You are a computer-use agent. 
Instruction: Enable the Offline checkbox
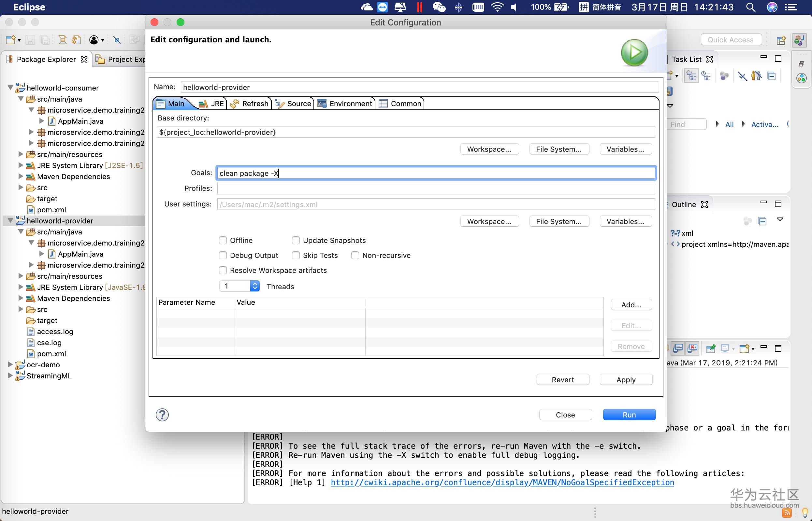[x=223, y=240]
